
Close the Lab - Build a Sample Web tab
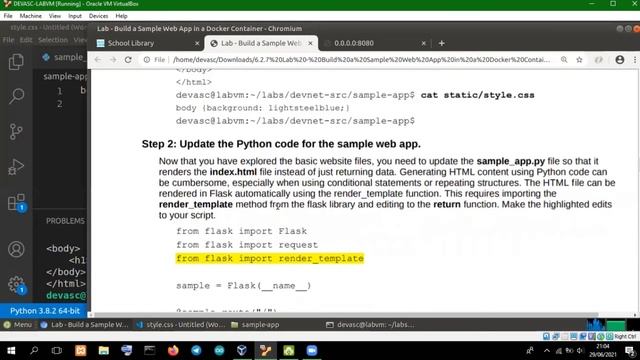coord(310,43)
